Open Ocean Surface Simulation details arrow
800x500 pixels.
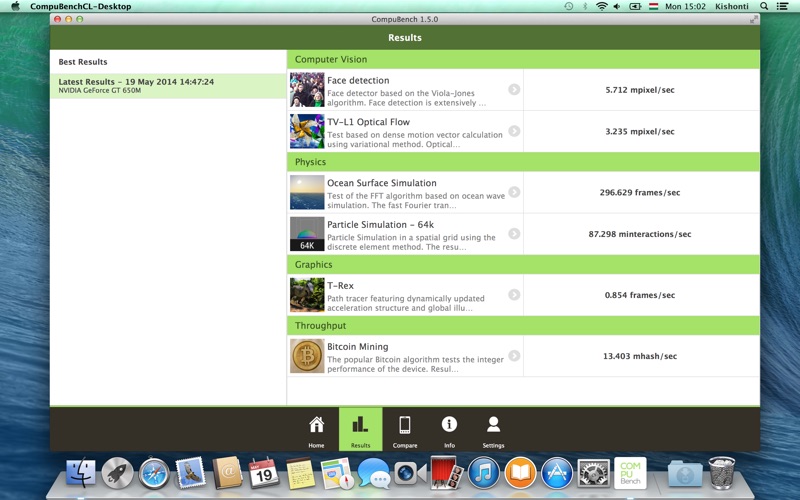click(x=514, y=192)
